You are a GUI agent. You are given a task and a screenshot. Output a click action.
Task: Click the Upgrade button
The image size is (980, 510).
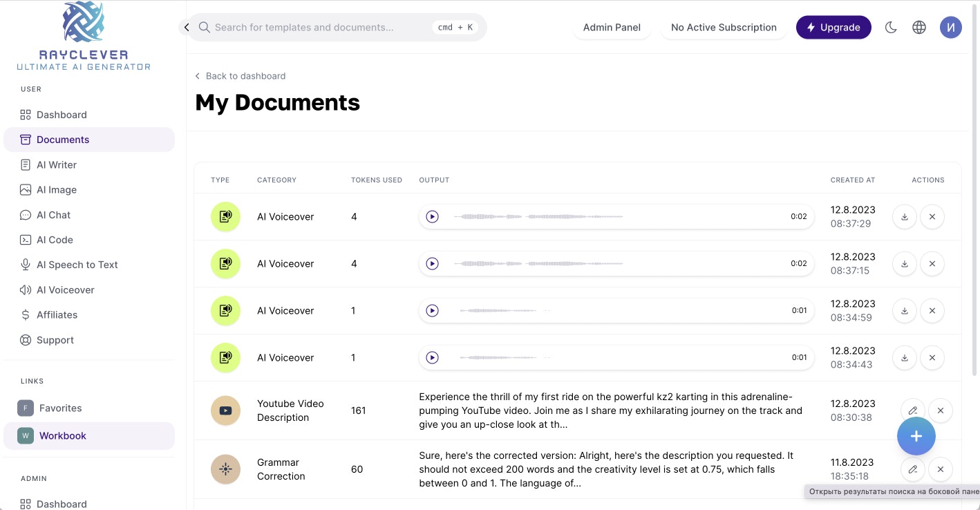coord(833,28)
